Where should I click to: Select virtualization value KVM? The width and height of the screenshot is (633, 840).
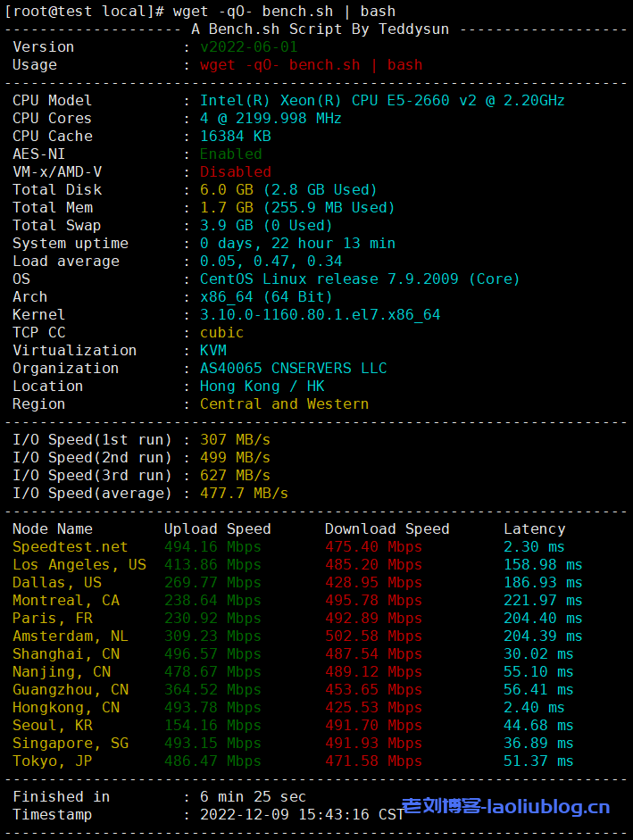[x=213, y=350]
